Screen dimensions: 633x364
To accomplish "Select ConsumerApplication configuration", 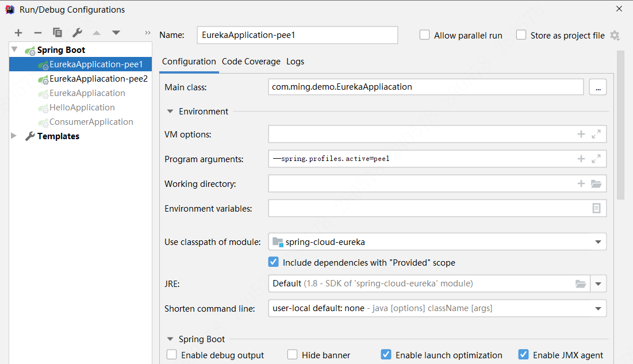I will (80, 121).
